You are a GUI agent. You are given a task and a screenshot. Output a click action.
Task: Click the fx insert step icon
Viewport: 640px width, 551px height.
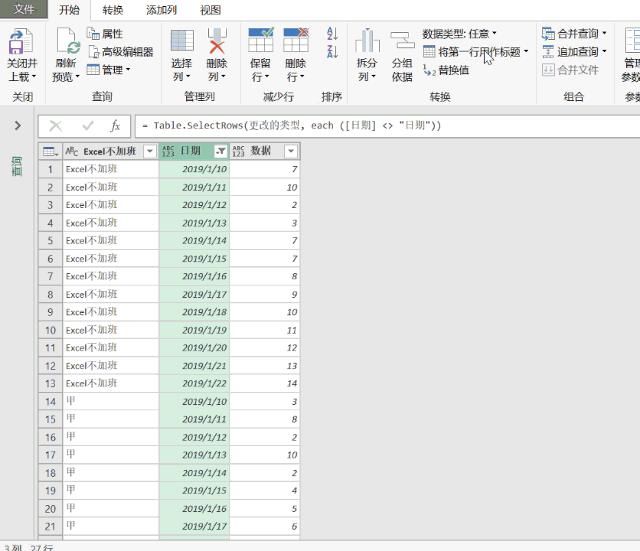click(x=115, y=126)
